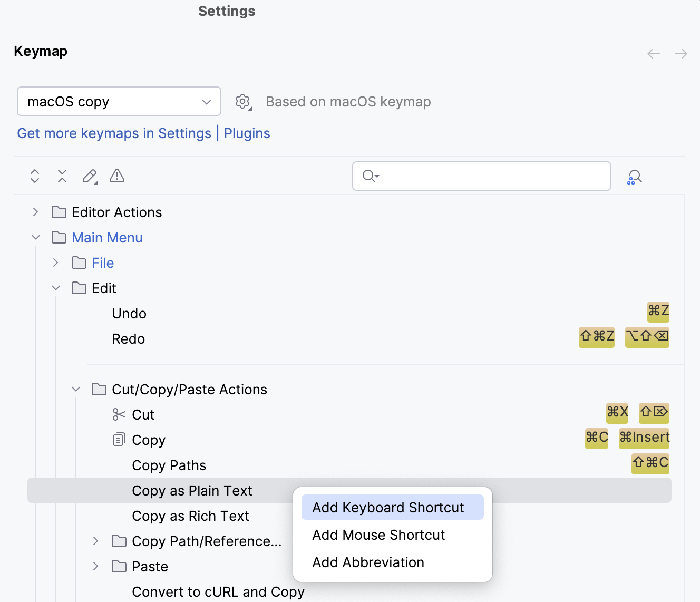Click the Expand All icon in toolbar
700x602 pixels.
point(35,176)
